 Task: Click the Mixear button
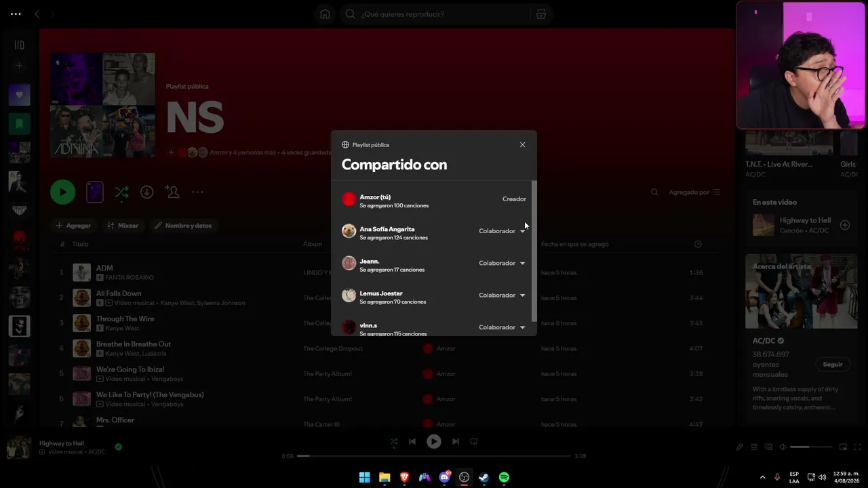[x=123, y=226]
